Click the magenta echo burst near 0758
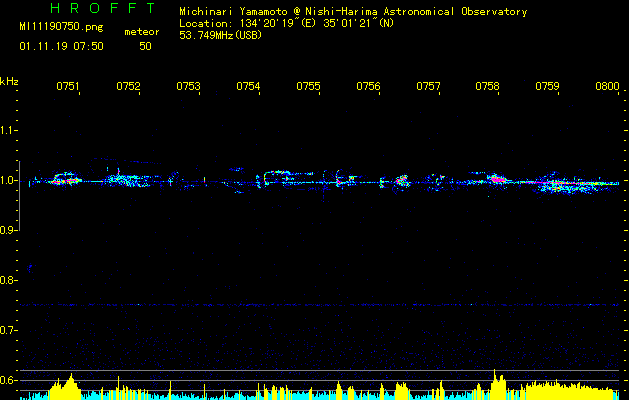 pos(497,179)
